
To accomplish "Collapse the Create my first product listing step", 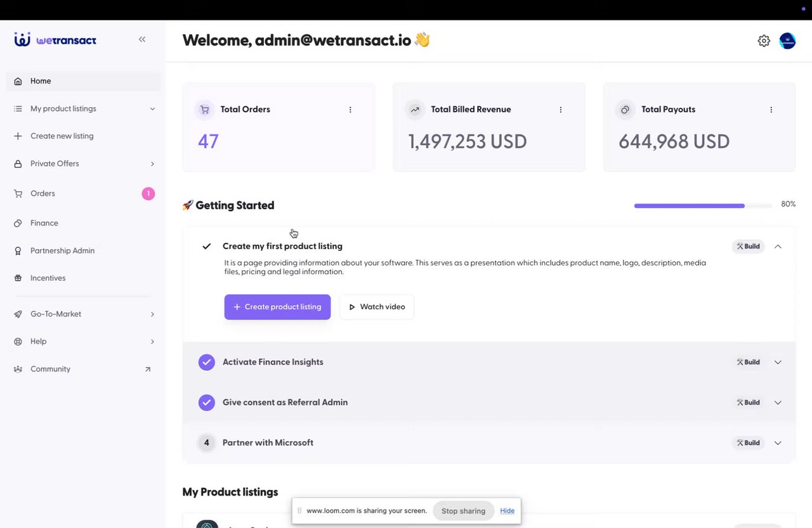I will coord(778,246).
